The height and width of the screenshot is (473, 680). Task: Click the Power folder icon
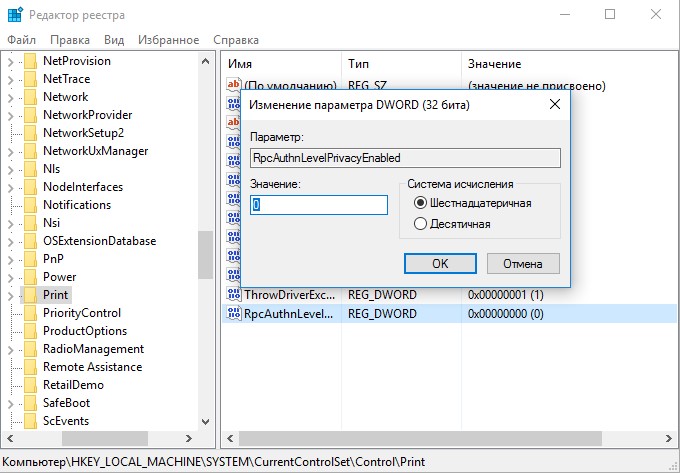[30, 277]
